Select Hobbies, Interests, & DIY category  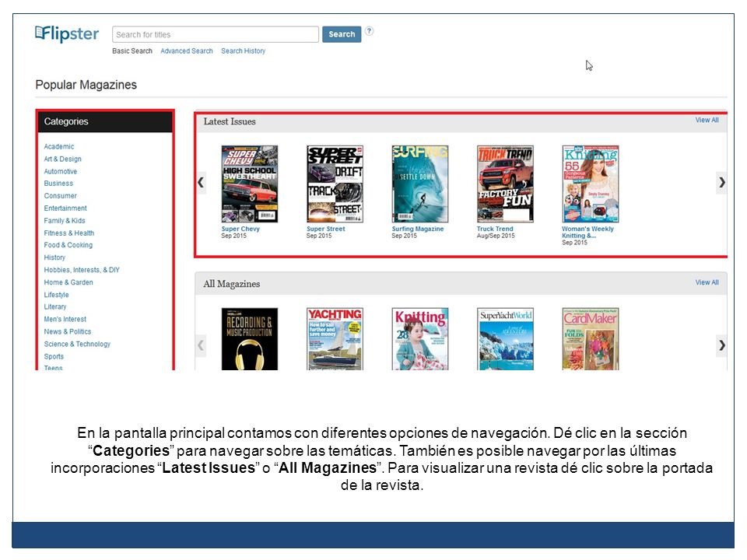(x=82, y=270)
